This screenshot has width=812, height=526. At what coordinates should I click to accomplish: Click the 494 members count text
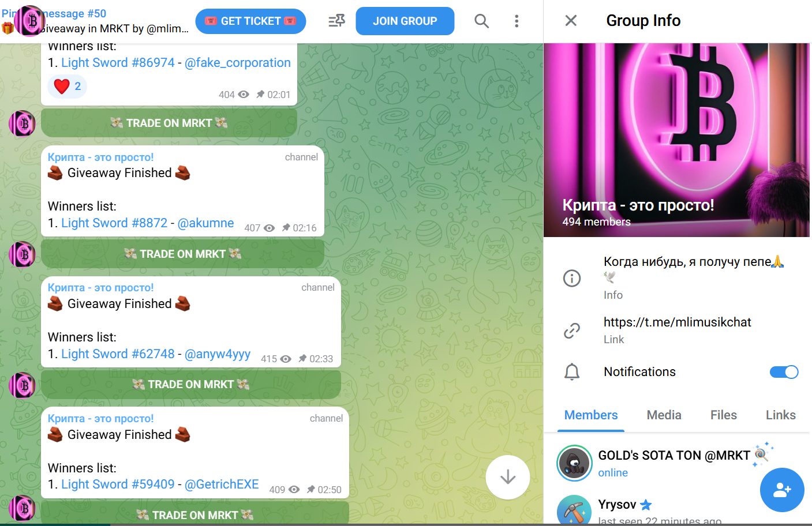coord(597,222)
